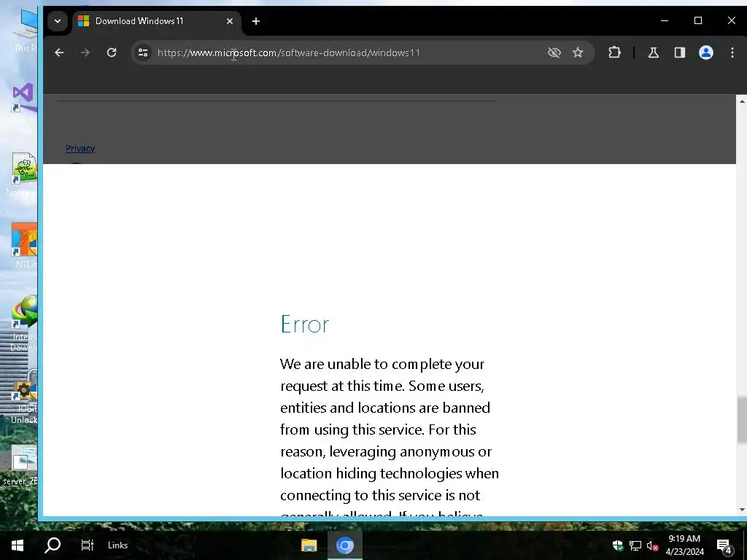Click the page vertical scrollbar thumb
Image resolution: width=747 pixels, height=560 pixels.
741,421
